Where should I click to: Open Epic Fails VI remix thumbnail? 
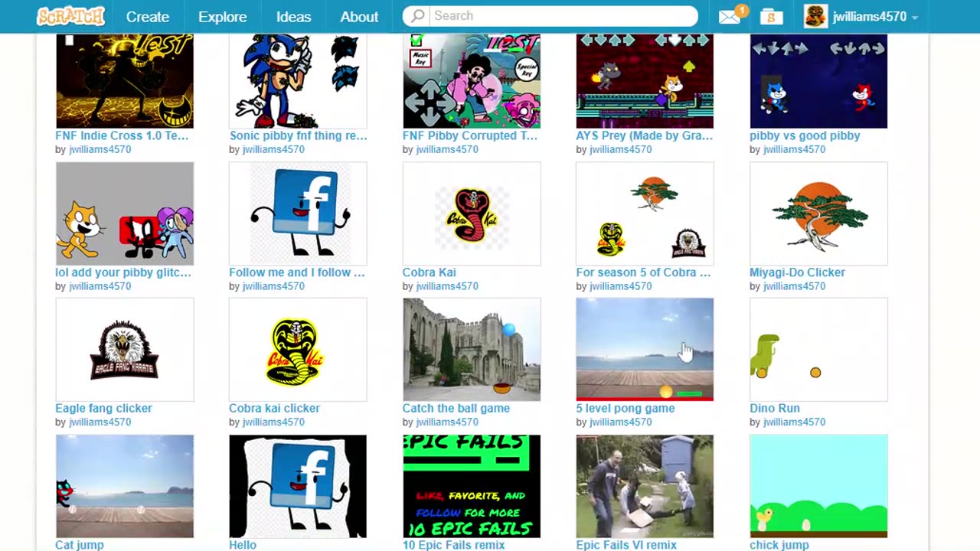(645, 486)
